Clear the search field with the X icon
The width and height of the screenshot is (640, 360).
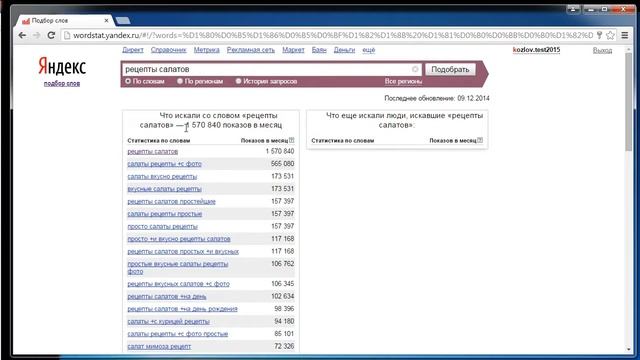[x=415, y=69]
